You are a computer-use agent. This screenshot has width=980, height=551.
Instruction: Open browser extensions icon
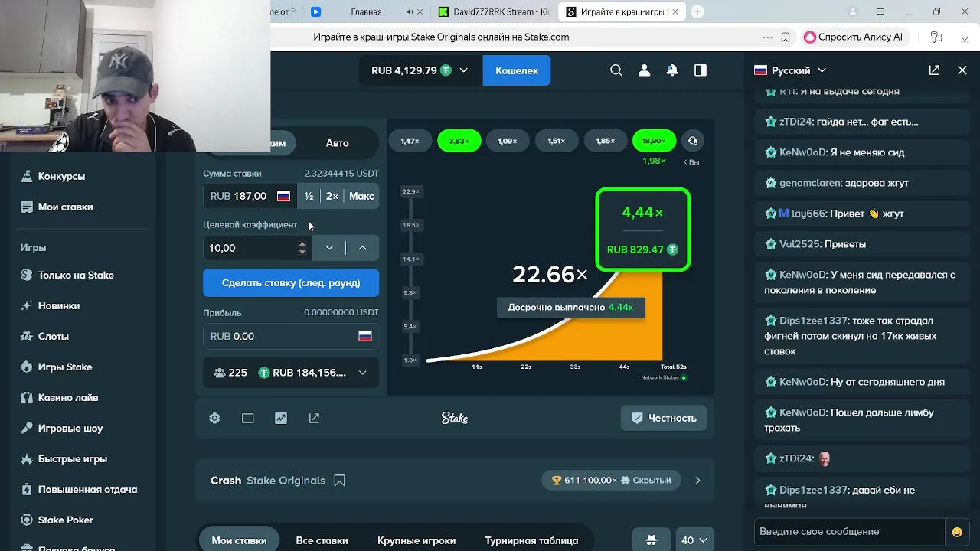[936, 37]
